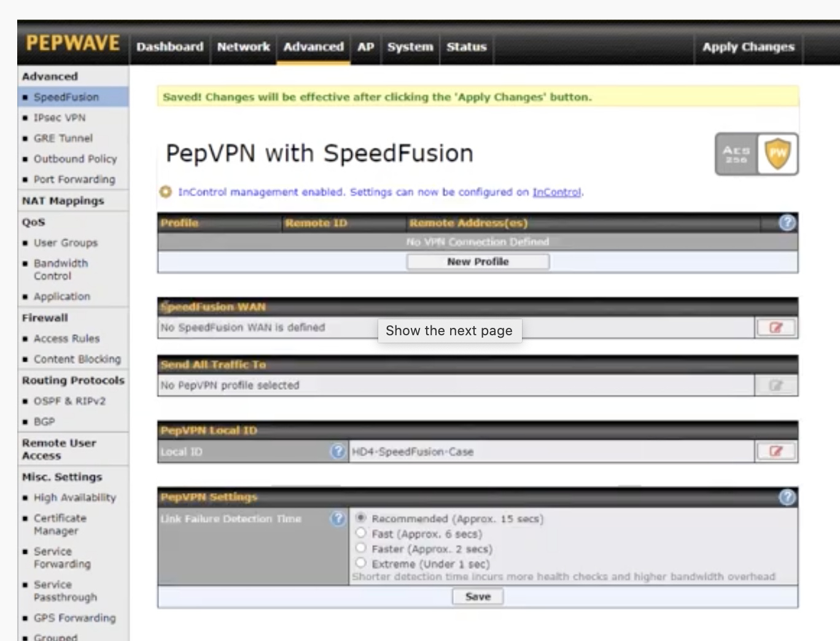The height and width of the screenshot is (641, 840).
Task: Open help for Link Failure Detection Time
Action: point(338,519)
